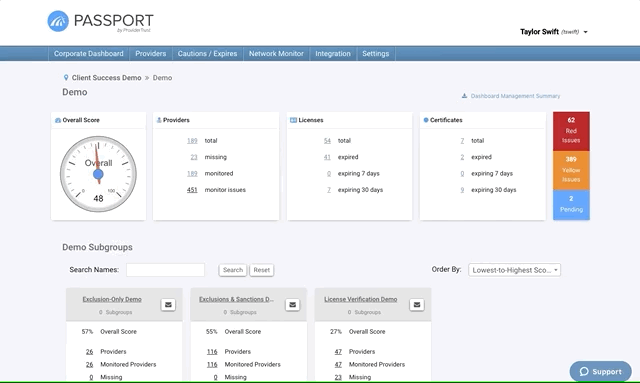Open Network Monitor in the navigation bar

(x=276, y=53)
